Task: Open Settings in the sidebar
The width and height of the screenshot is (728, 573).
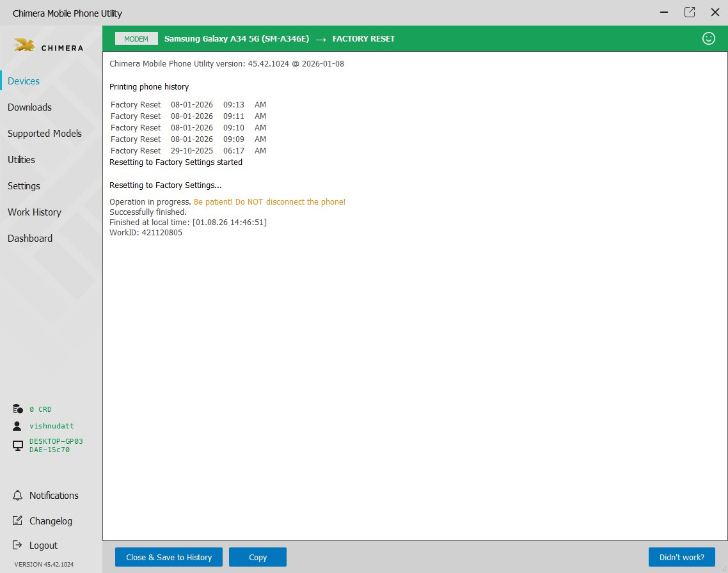Action: click(24, 186)
